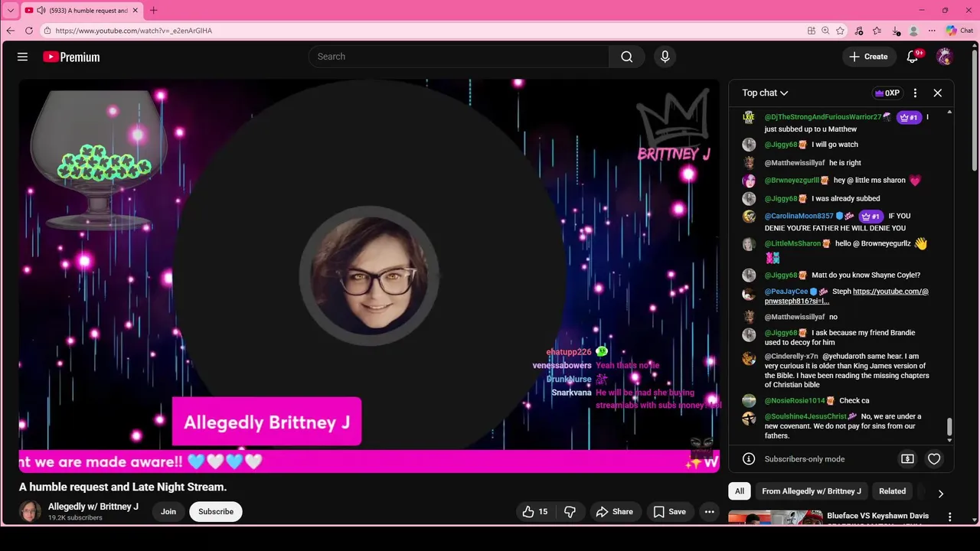The height and width of the screenshot is (551, 980).
Task: Click the video title text
Action: pos(122,487)
